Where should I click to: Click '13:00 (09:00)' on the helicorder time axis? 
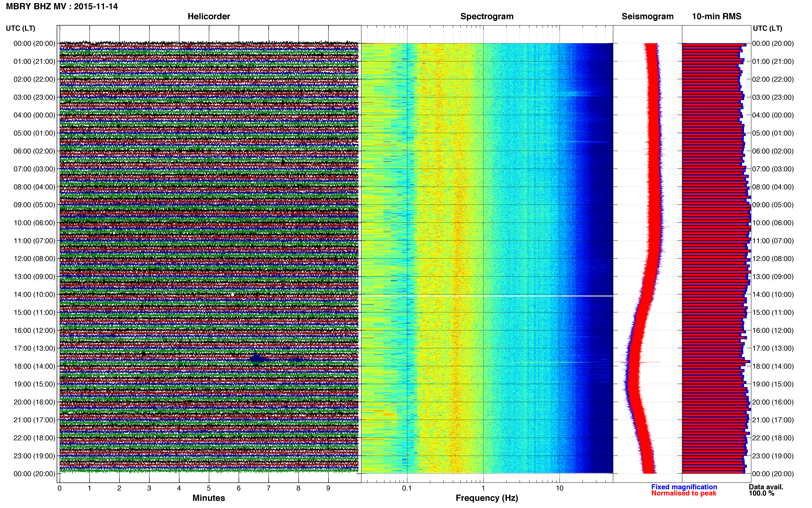click(x=34, y=277)
